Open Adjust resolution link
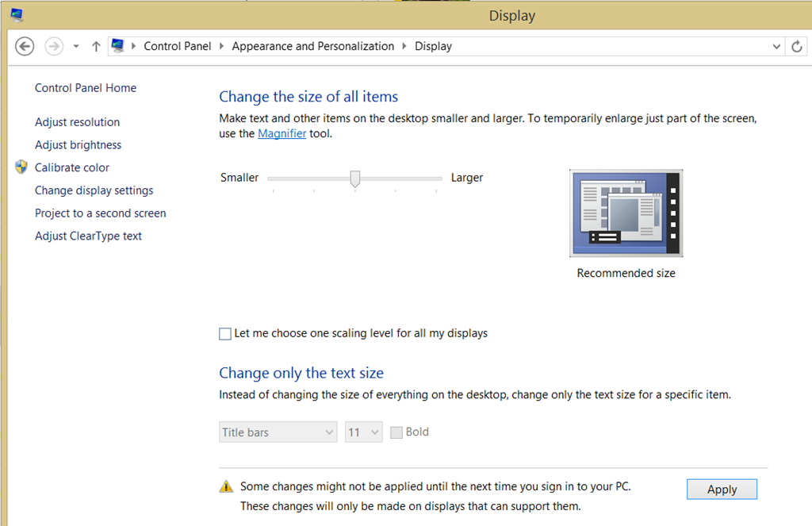Viewport: 812px width, 526px height. (77, 122)
